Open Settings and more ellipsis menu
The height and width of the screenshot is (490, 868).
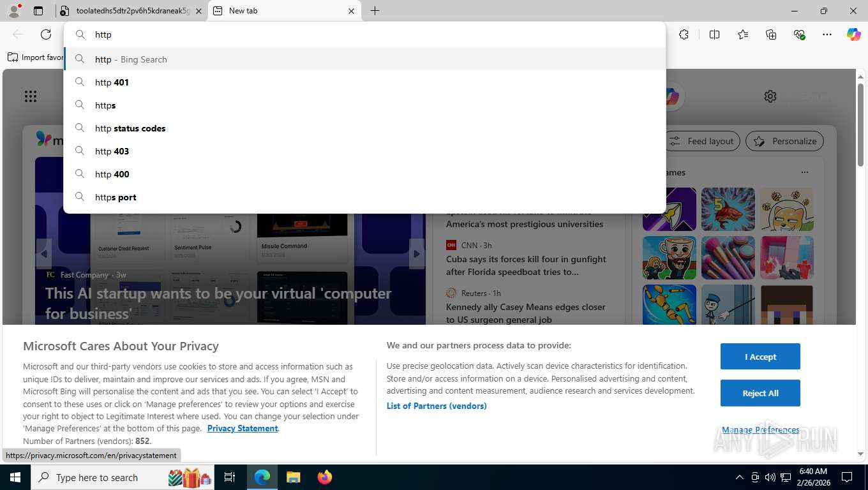pyautogui.click(x=827, y=34)
